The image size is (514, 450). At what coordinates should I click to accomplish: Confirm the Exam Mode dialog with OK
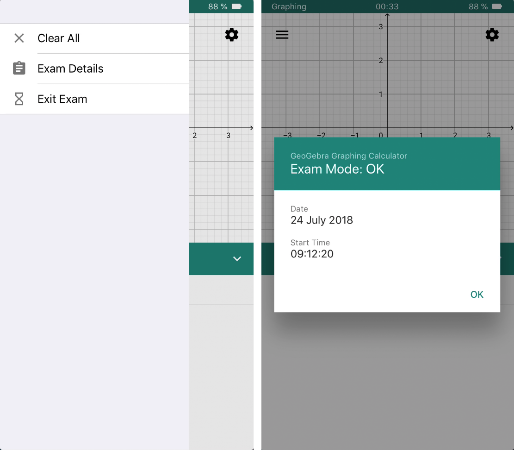coord(477,295)
